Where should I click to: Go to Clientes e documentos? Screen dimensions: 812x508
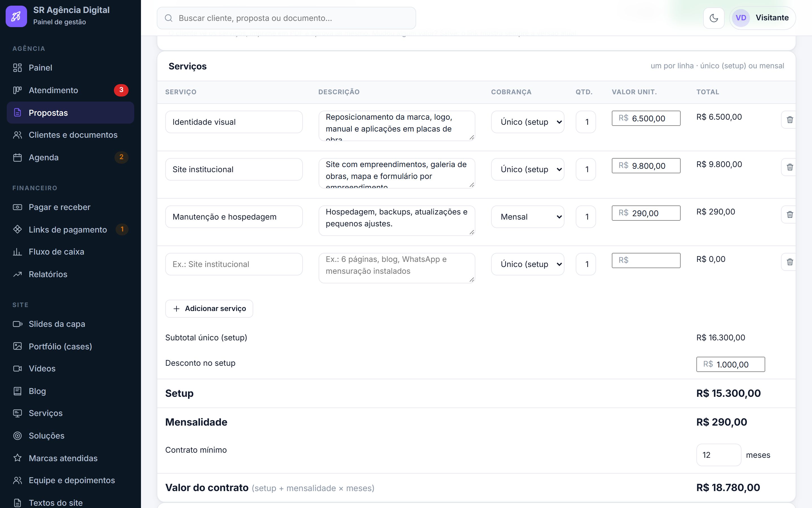pyautogui.click(x=70, y=135)
